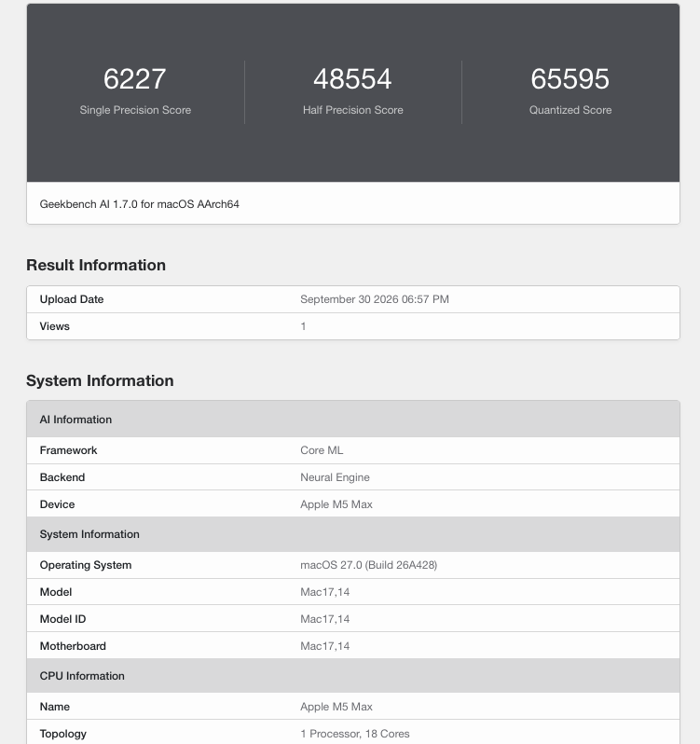Image resolution: width=700 pixels, height=744 pixels.
Task: Click the Result Information heading
Action: [x=96, y=265]
